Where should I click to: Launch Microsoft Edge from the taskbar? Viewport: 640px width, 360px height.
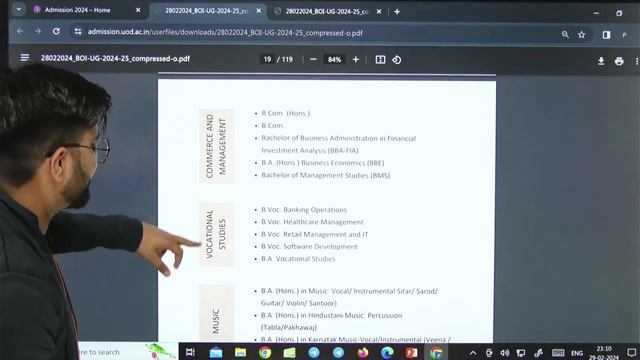[x=387, y=352]
